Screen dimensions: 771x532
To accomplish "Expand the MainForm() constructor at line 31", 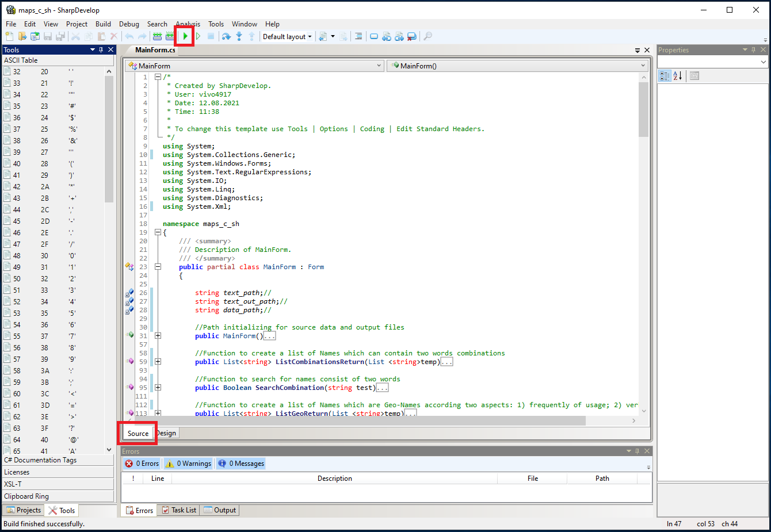I will (158, 336).
